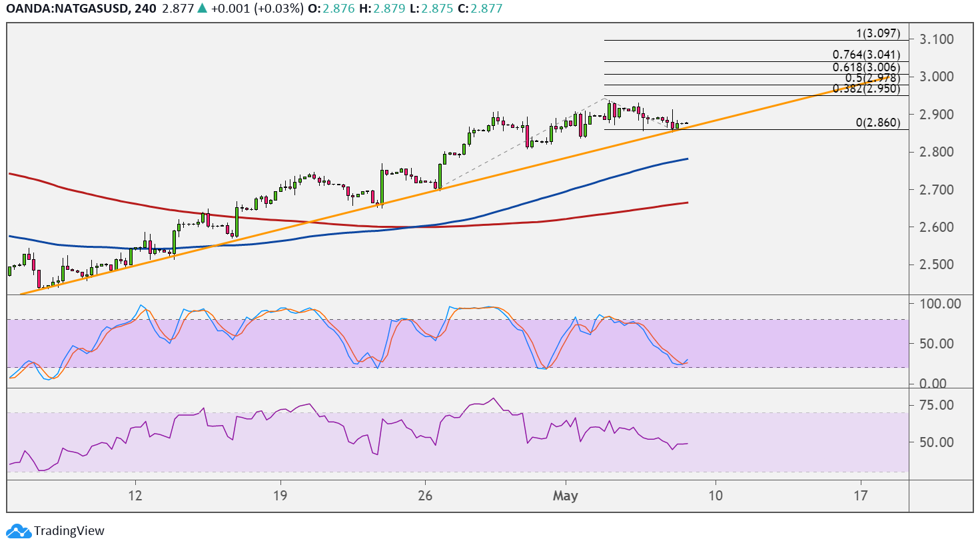Click date label 17 on time axis

(861, 496)
